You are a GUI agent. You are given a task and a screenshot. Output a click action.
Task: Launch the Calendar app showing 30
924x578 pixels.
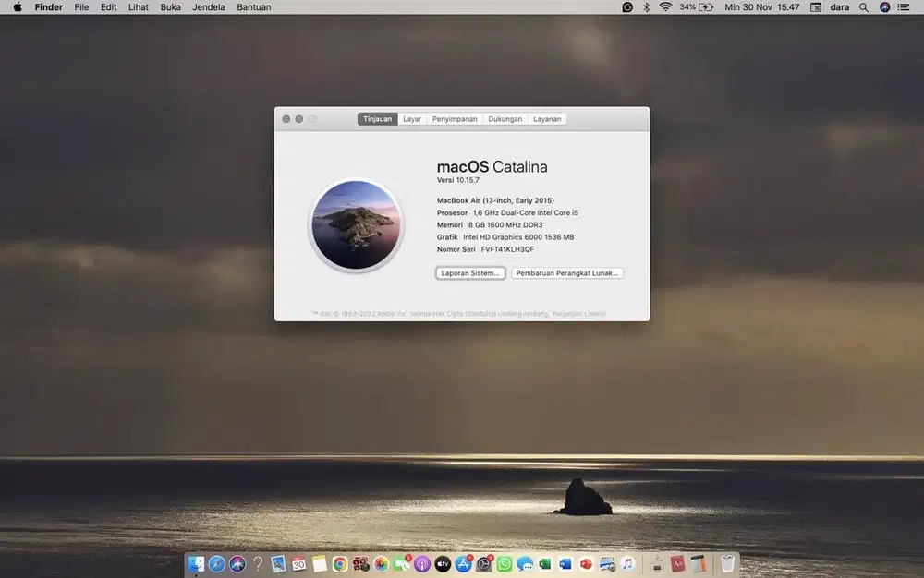coord(298,563)
